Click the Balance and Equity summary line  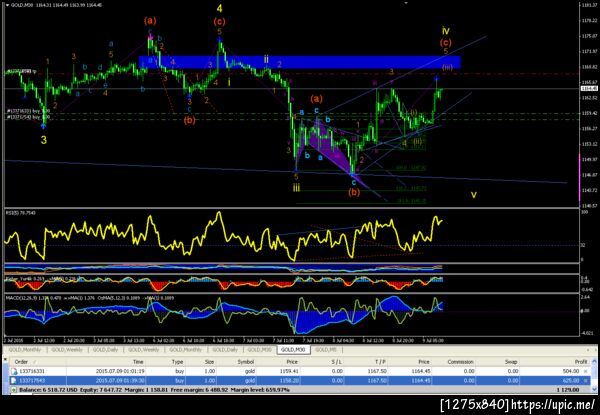(155, 390)
